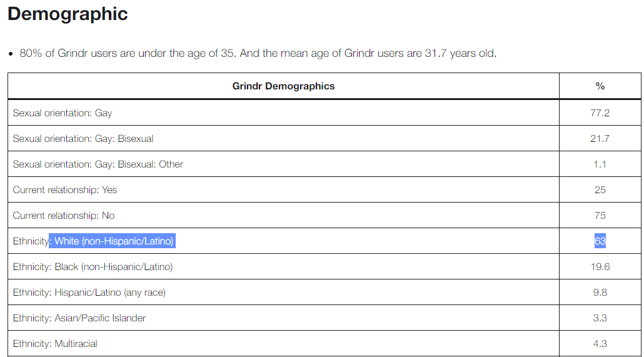
Task: Click the 25 value cell
Action: coord(600,190)
